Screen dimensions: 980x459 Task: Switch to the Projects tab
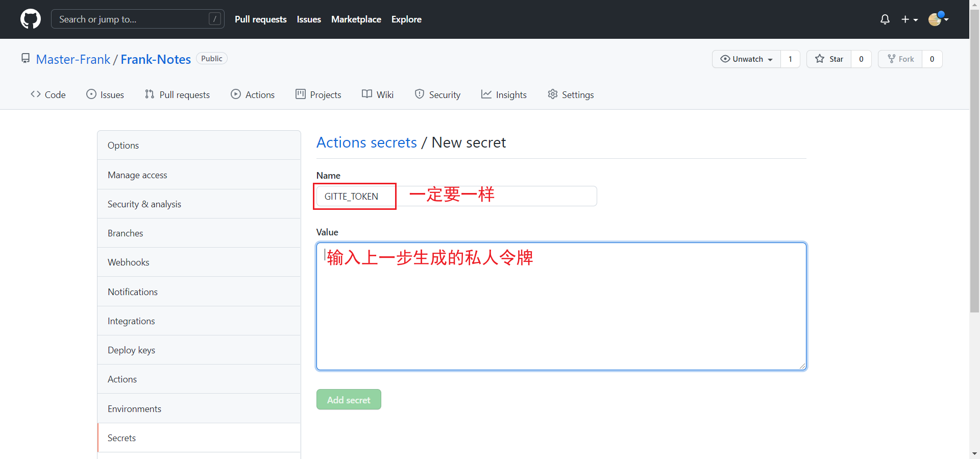pos(318,94)
